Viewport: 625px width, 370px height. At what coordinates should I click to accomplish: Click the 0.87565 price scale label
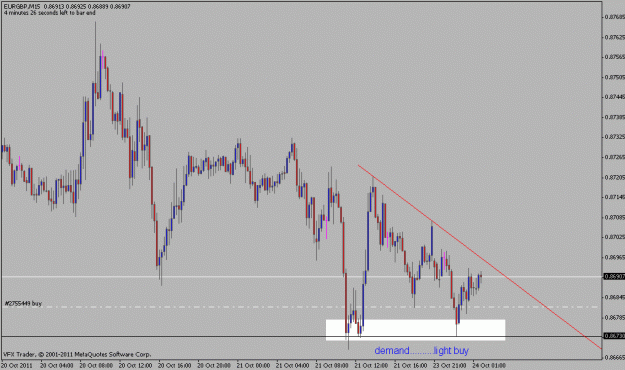coord(614,57)
